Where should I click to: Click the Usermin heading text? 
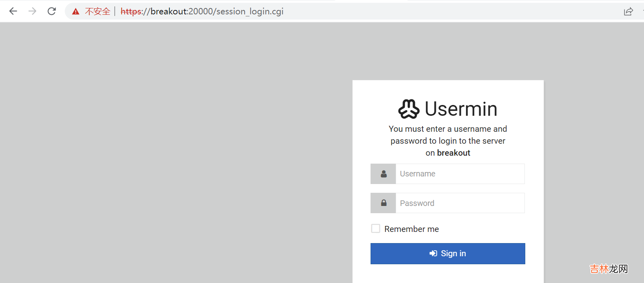(x=461, y=109)
